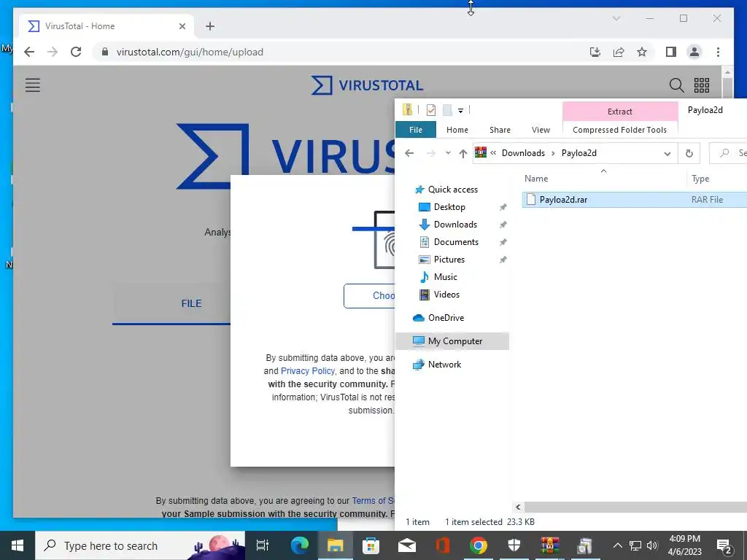The height and width of the screenshot is (560, 747).
Task: Click the Chrome tab search chevron
Action: (616, 18)
